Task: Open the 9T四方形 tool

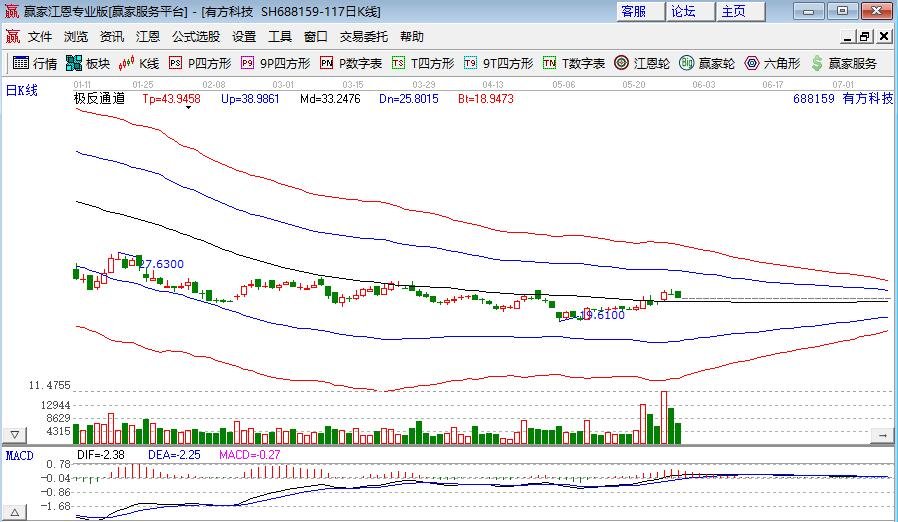Action: (498, 63)
